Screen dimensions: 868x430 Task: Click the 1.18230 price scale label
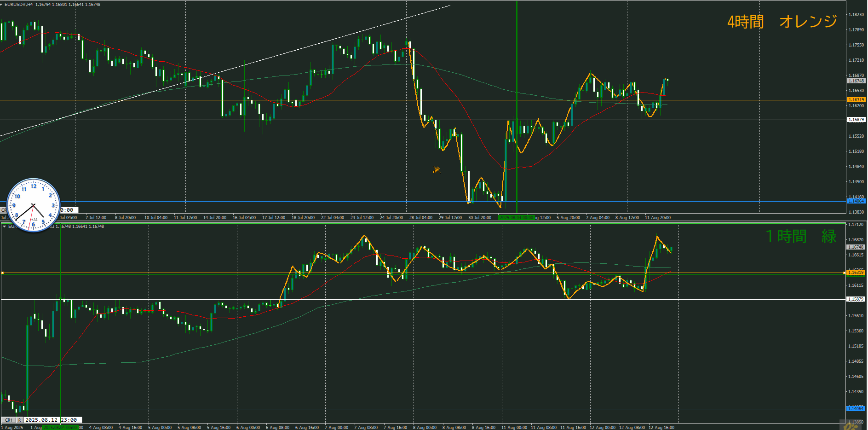[856, 15]
